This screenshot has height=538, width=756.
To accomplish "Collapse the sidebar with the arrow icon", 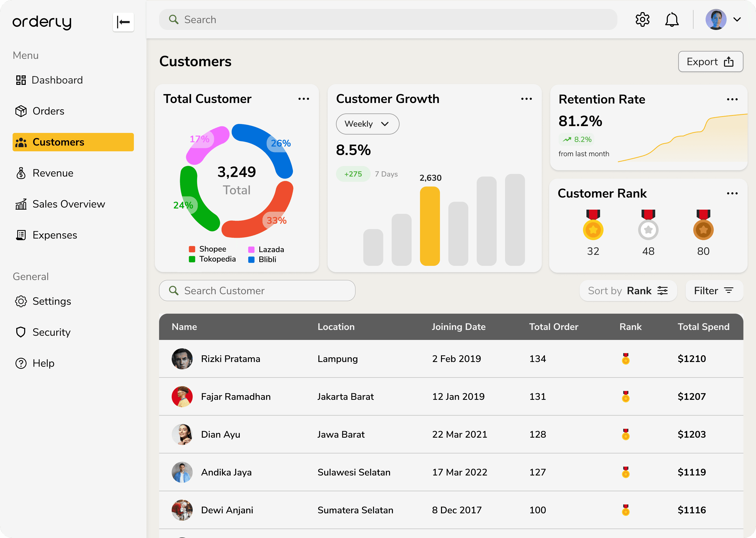I will [x=123, y=22].
